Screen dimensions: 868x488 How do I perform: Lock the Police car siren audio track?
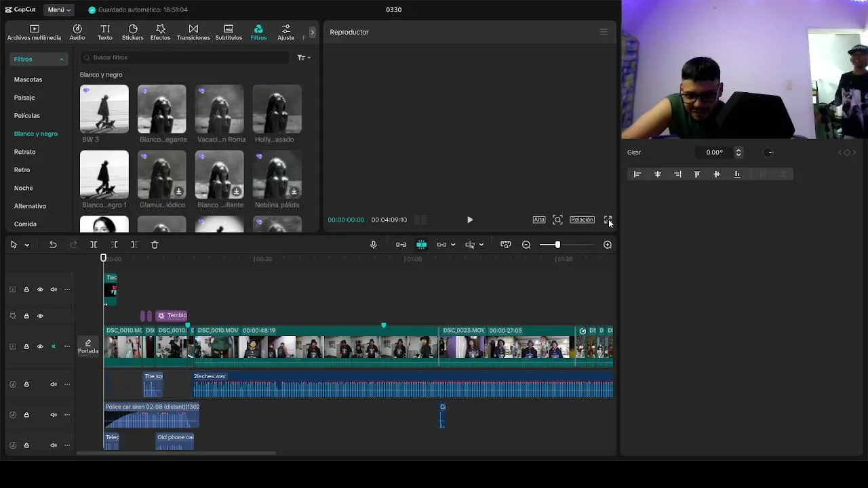coord(26,415)
